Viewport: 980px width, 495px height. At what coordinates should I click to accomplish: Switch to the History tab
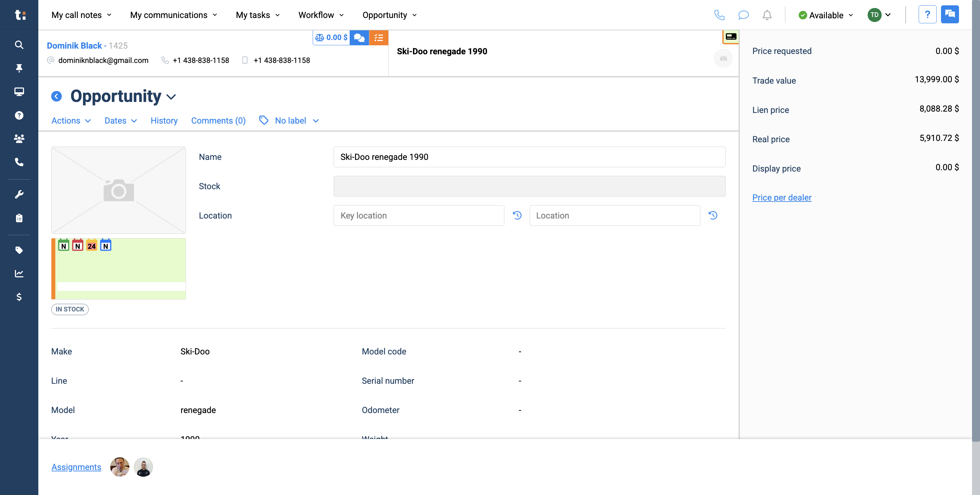click(x=164, y=121)
